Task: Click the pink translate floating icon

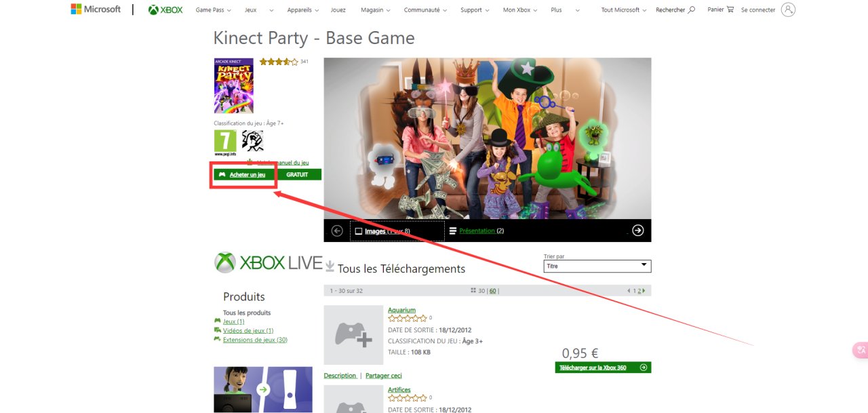Action: tap(860, 351)
